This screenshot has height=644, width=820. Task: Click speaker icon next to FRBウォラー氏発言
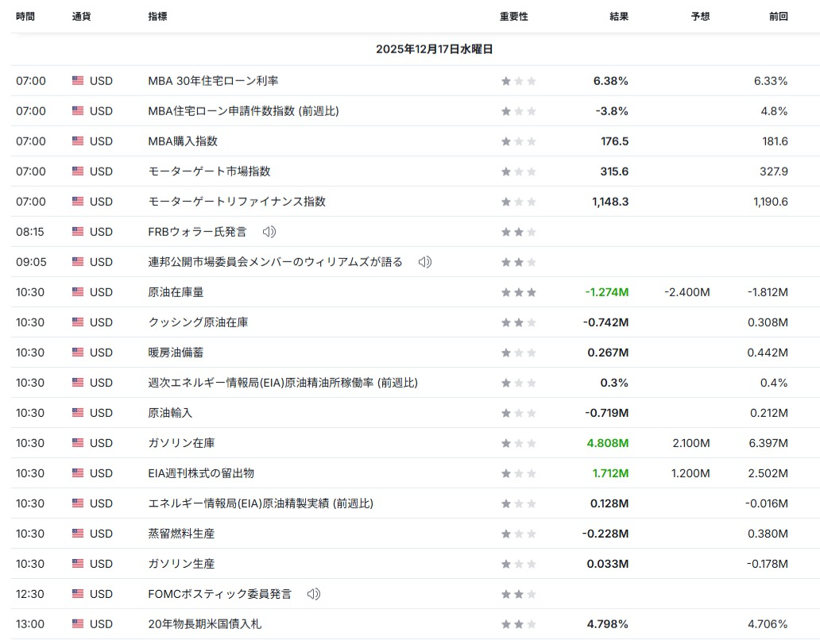[x=269, y=232]
